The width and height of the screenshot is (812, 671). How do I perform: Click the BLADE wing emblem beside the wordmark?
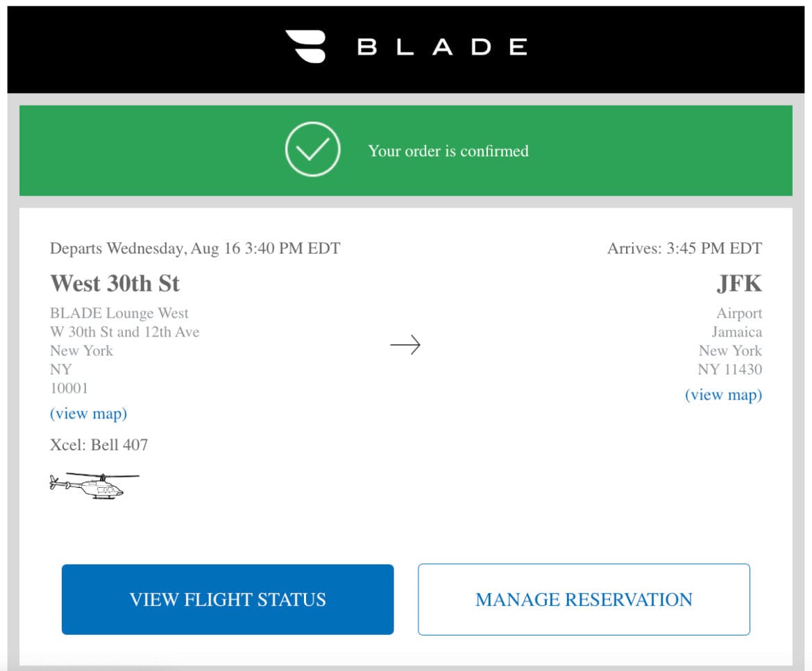(x=307, y=46)
